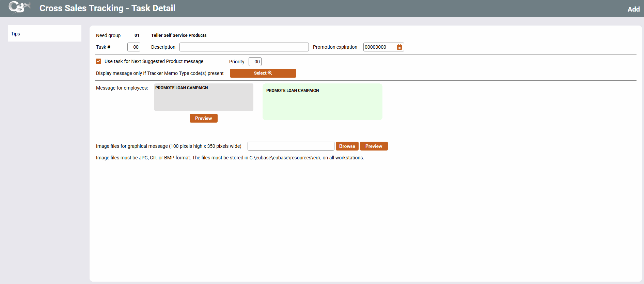Click the Display message only if Tracker label

click(x=160, y=73)
